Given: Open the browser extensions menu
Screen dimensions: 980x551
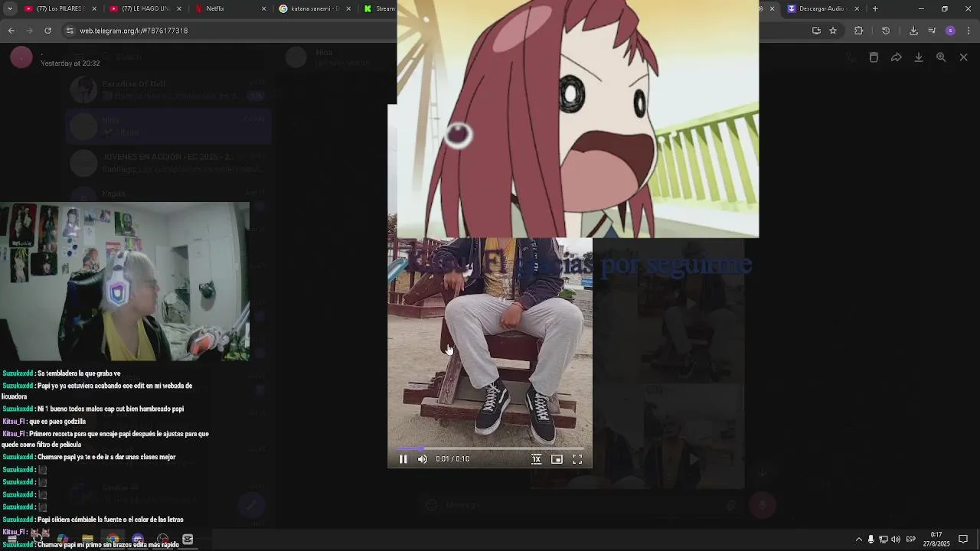Looking at the screenshot, I should click(x=858, y=31).
